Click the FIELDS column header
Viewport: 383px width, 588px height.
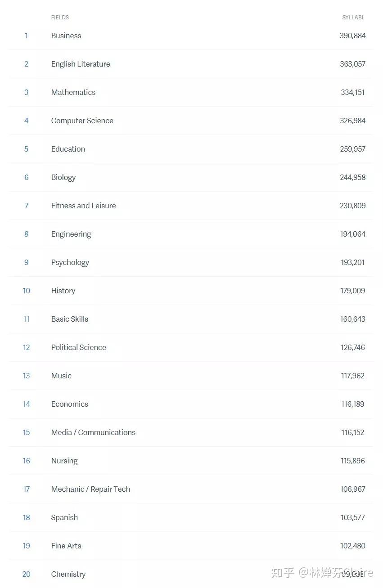(x=60, y=18)
